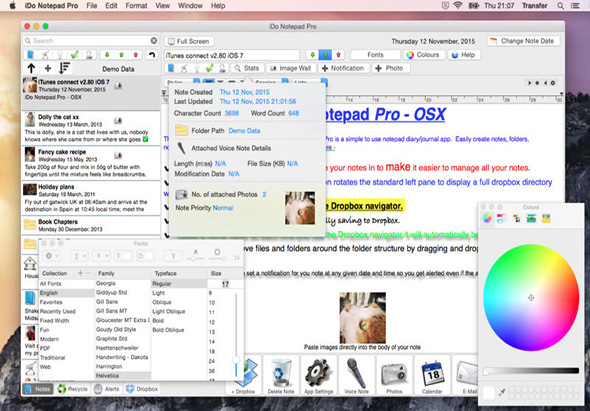Image resolution: width=590 pixels, height=411 pixels.
Task: Open the Format menu
Action: click(136, 6)
